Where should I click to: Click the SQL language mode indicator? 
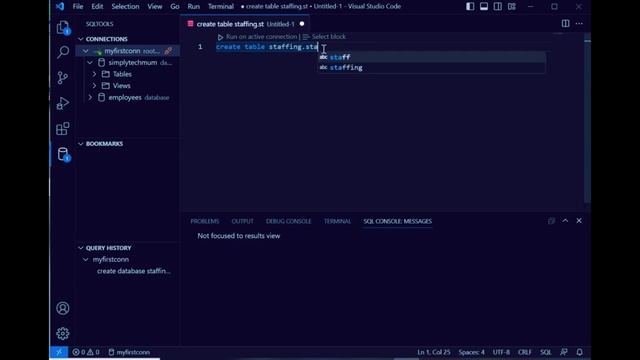pos(545,352)
